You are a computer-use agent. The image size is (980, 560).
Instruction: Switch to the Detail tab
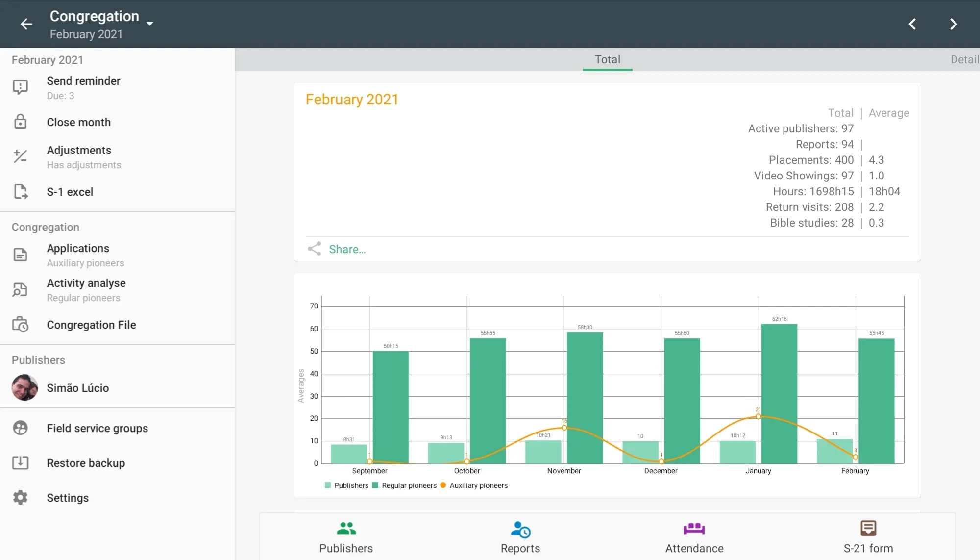pos(963,59)
